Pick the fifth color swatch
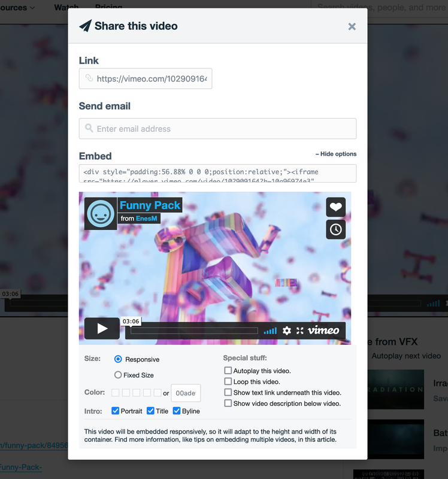 [158, 393]
